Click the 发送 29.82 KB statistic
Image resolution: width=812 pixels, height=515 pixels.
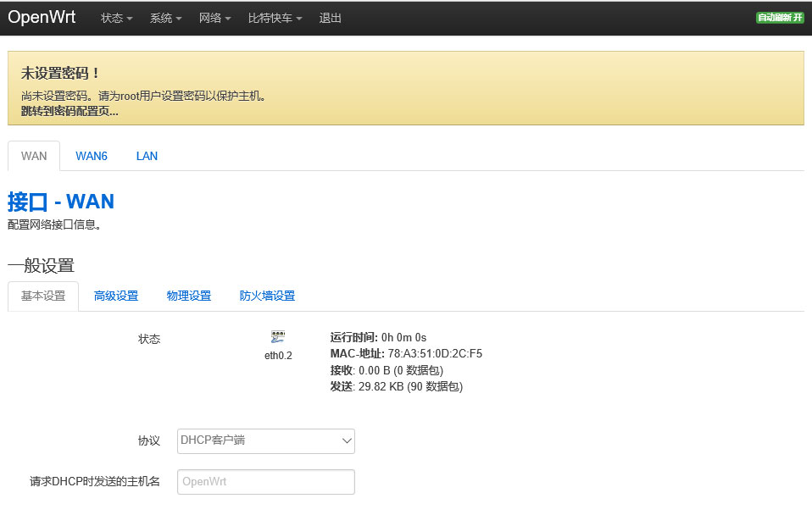pos(396,386)
